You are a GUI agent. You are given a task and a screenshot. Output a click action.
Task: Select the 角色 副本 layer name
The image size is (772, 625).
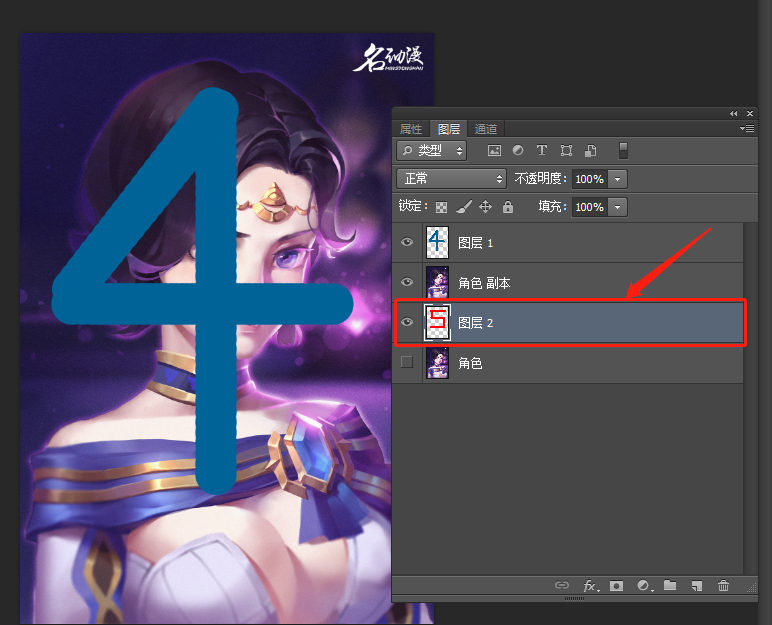484,283
